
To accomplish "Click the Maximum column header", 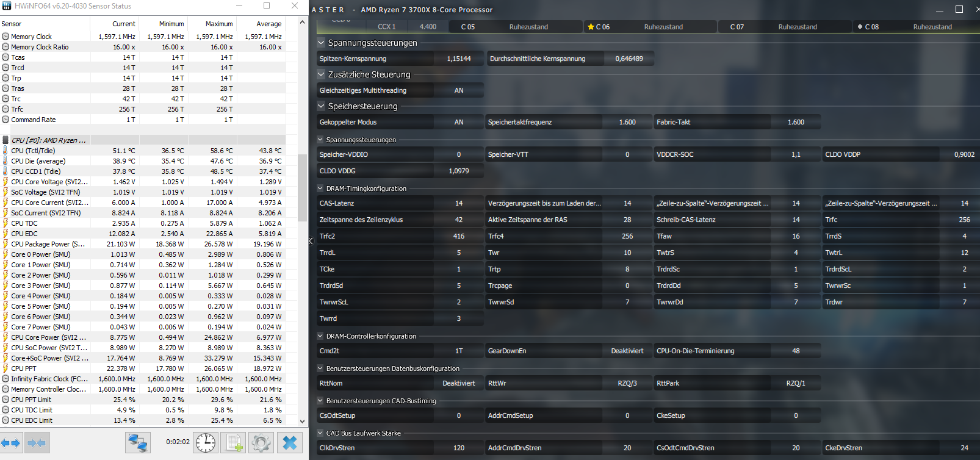I will click(x=212, y=24).
